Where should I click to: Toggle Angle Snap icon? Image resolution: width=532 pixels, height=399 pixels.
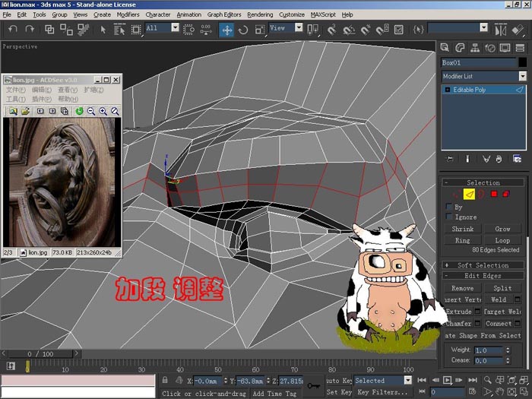click(348, 30)
